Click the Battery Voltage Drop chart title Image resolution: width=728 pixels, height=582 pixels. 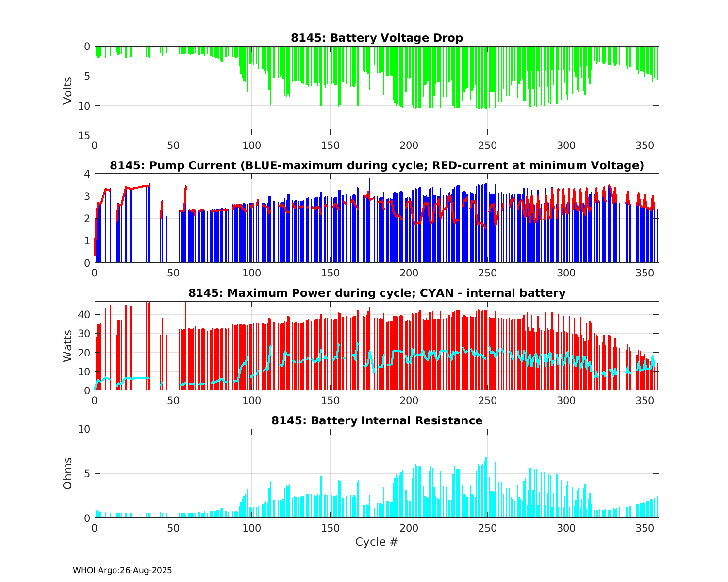[x=377, y=38]
